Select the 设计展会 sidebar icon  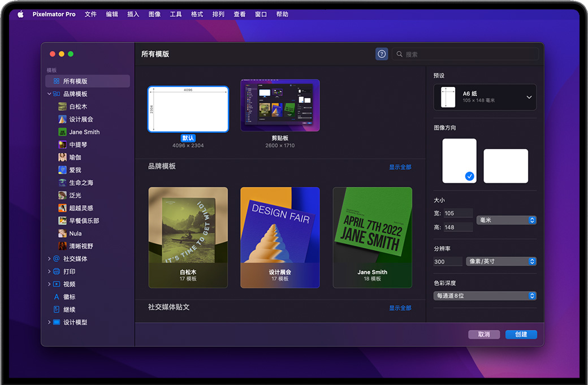(62, 119)
